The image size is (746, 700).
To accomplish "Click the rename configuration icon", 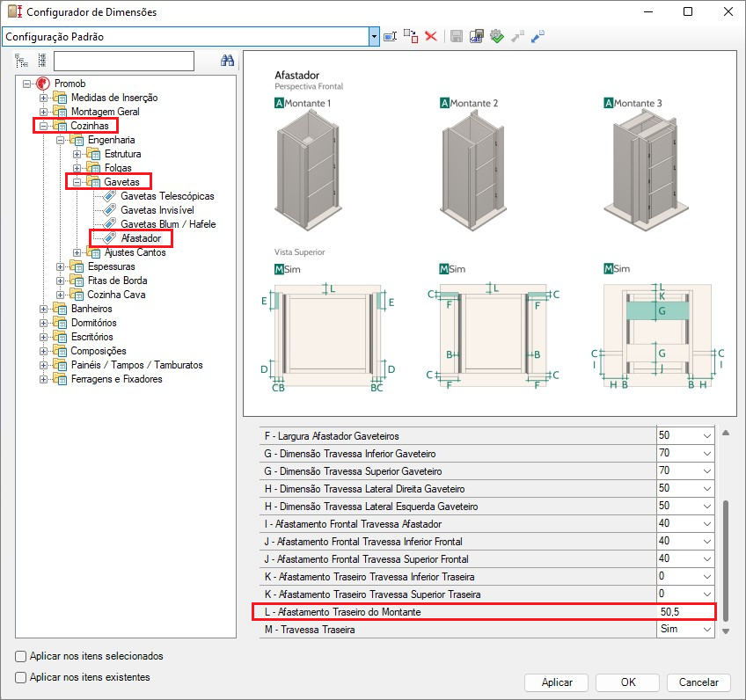I will 391,36.
